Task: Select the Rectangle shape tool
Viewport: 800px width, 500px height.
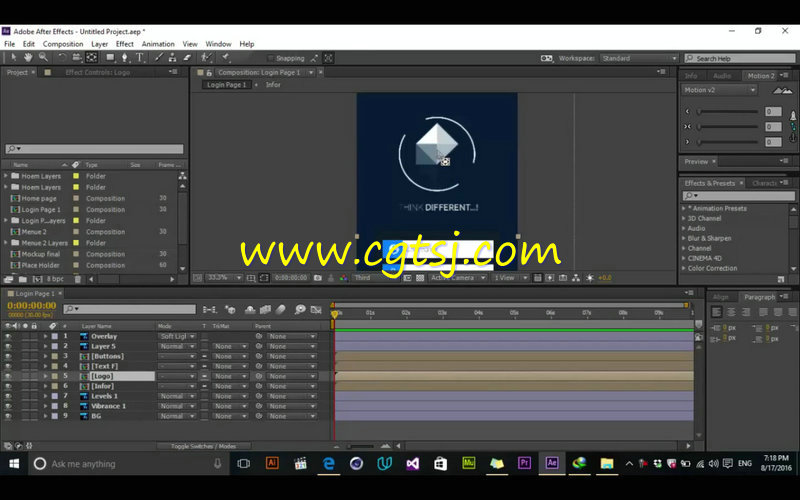Action: tap(110, 58)
